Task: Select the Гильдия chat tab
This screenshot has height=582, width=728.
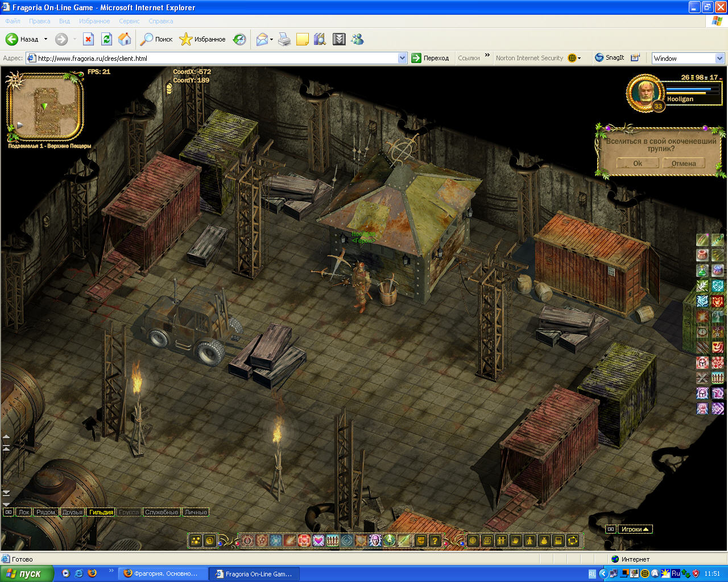Action: [x=101, y=512]
